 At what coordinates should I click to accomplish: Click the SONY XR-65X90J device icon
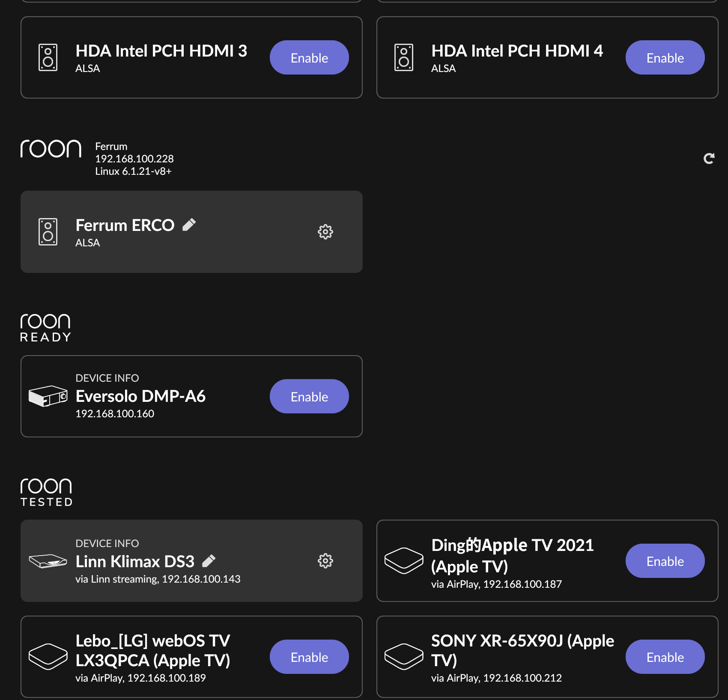pos(404,656)
